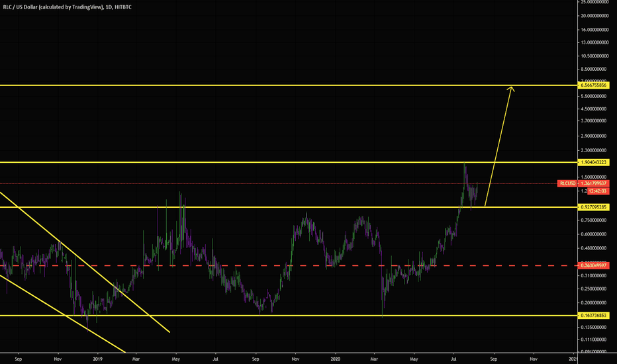This screenshot has height=364, width=617.
Task: Click the 8.500000000 price axis tick
Action: tap(594, 69)
